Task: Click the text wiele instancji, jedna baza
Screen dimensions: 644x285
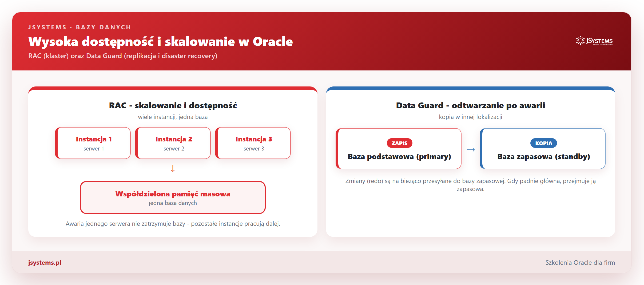Action: (x=173, y=117)
